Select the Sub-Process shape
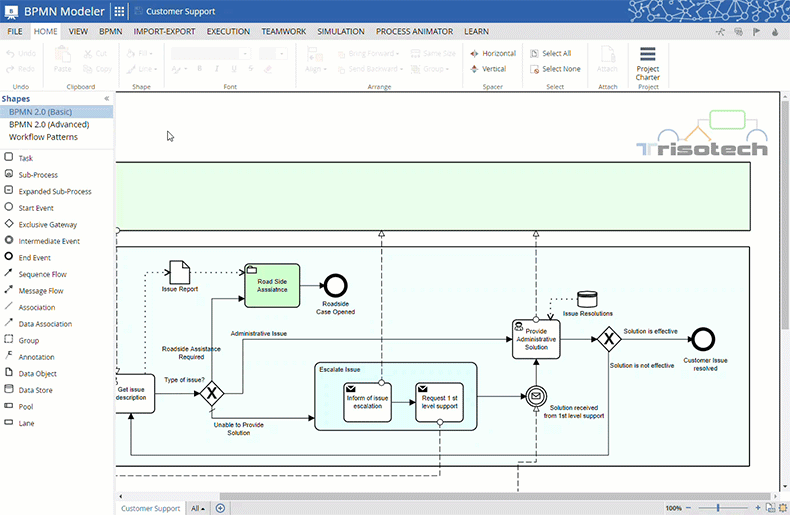790x515 pixels. 38,175
